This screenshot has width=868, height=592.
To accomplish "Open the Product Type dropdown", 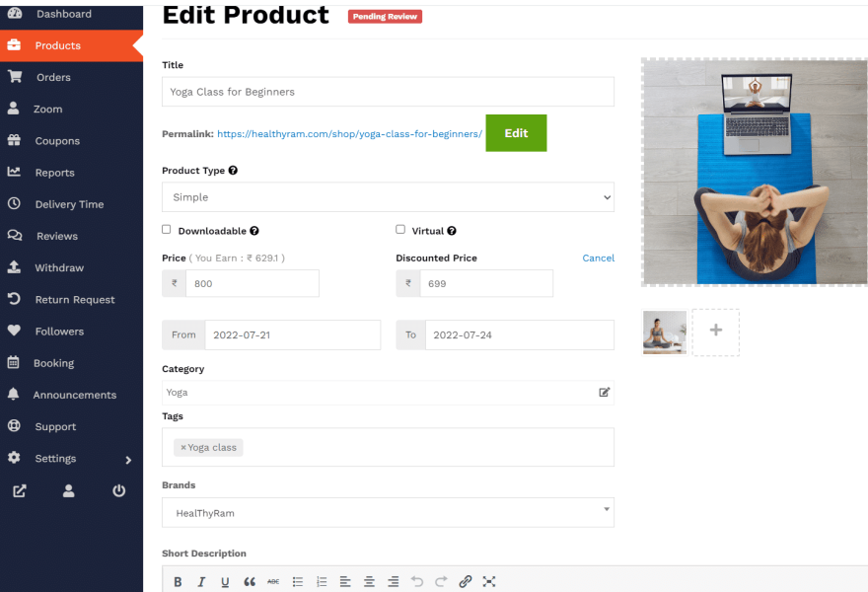I will tap(388, 197).
